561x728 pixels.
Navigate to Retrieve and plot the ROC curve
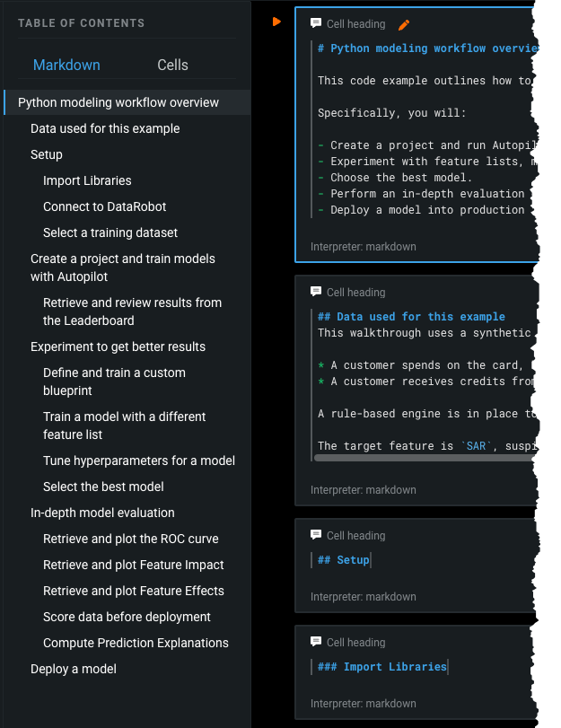tap(131, 539)
